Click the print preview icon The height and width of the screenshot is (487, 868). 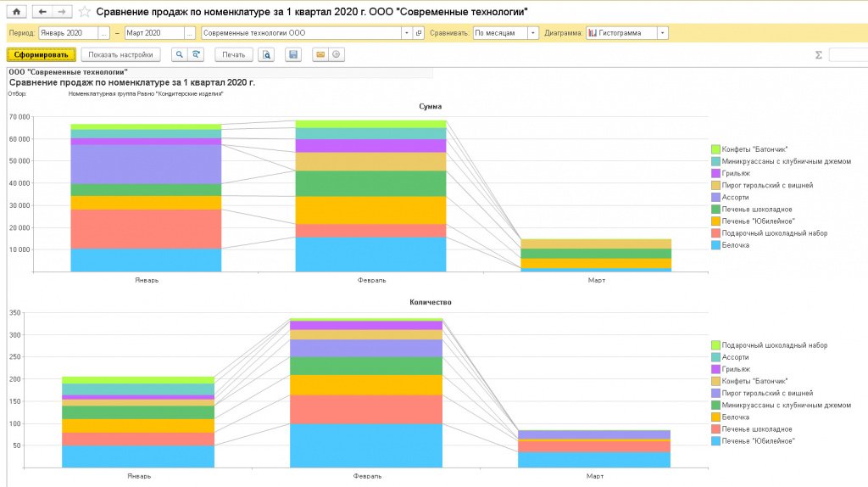coord(267,54)
